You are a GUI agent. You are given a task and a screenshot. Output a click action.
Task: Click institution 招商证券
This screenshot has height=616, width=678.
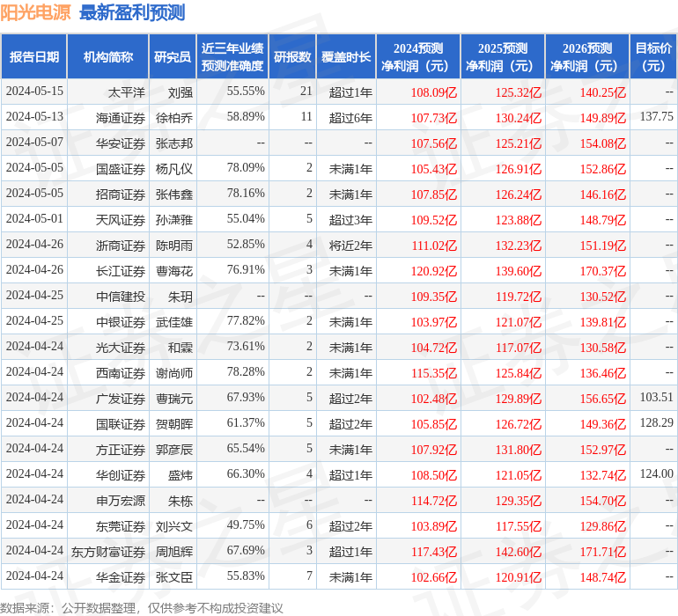click(121, 194)
